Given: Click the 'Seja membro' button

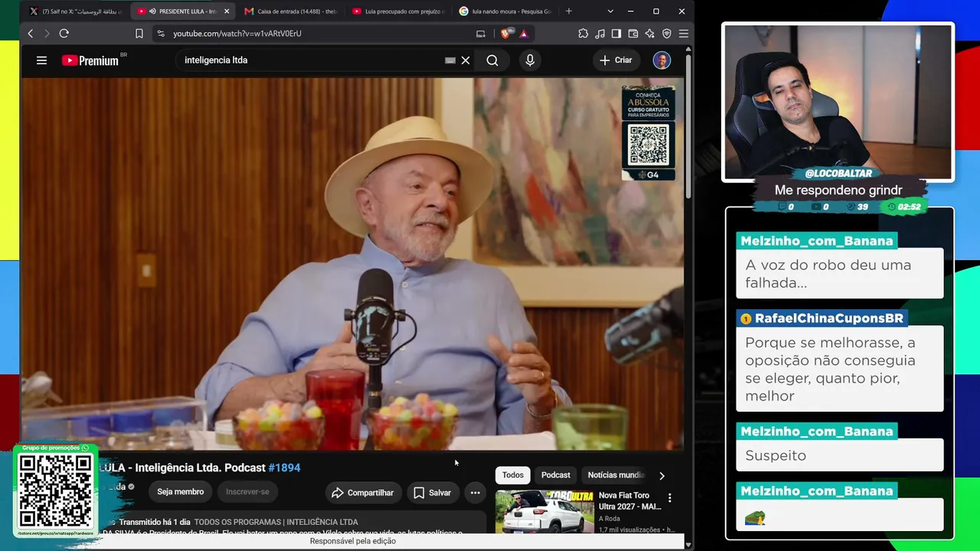Looking at the screenshot, I should click(181, 492).
